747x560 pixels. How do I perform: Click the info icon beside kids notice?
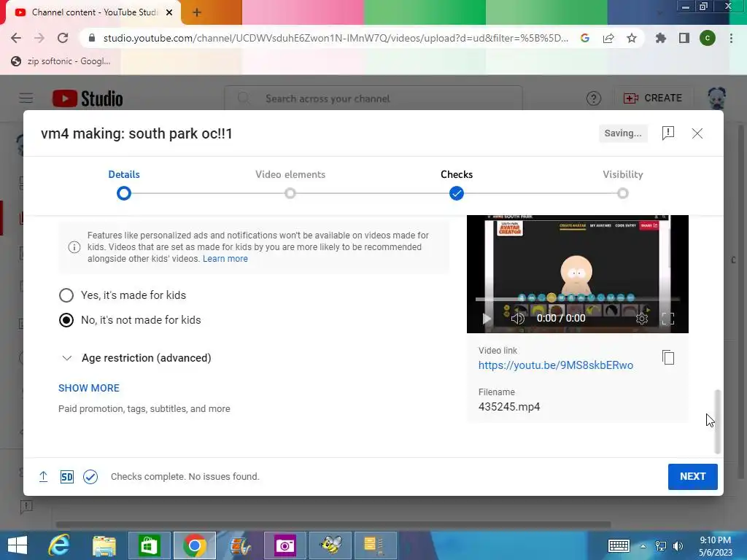click(74, 247)
